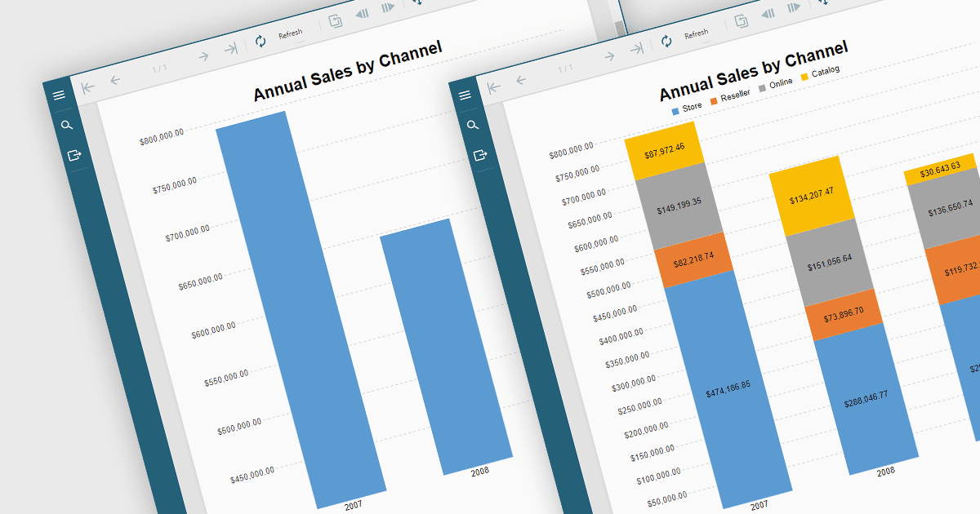Image resolution: width=980 pixels, height=514 pixels.
Task: Click the history forward icon in the left viewer
Action: (x=388, y=7)
